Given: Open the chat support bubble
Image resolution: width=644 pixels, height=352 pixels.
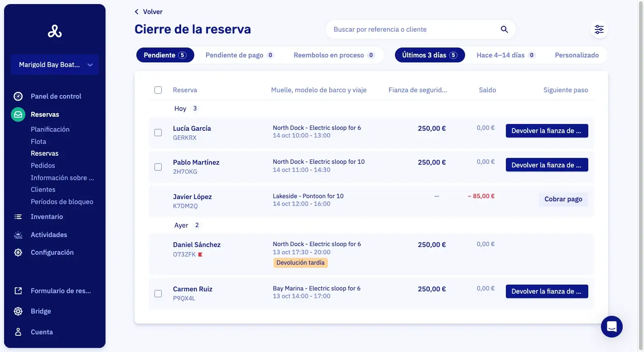Looking at the screenshot, I should click(612, 326).
